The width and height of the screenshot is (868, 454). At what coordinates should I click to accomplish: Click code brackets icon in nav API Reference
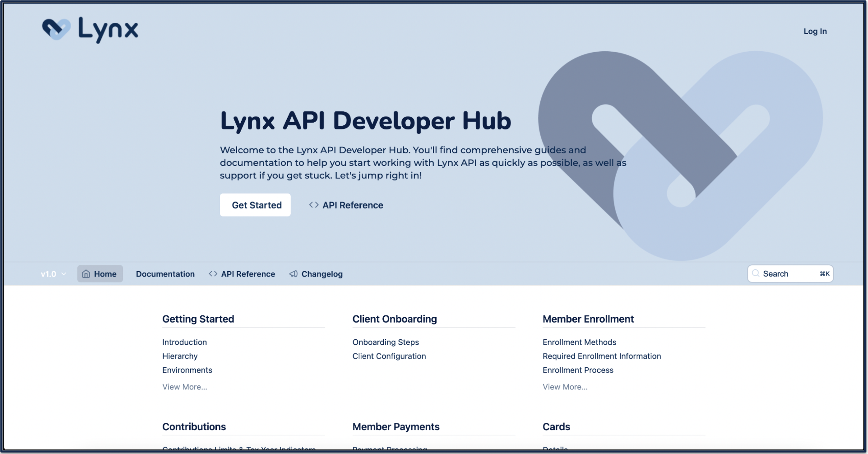213,274
